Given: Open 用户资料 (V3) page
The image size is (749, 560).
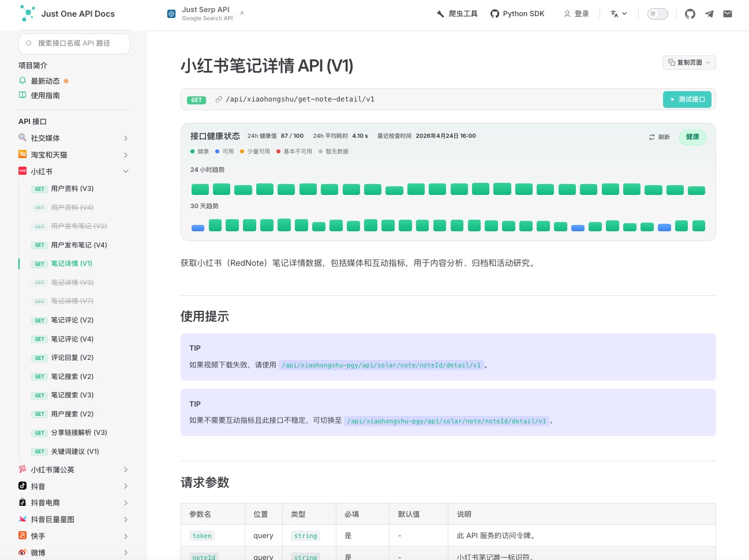Looking at the screenshot, I should (72, 189).
